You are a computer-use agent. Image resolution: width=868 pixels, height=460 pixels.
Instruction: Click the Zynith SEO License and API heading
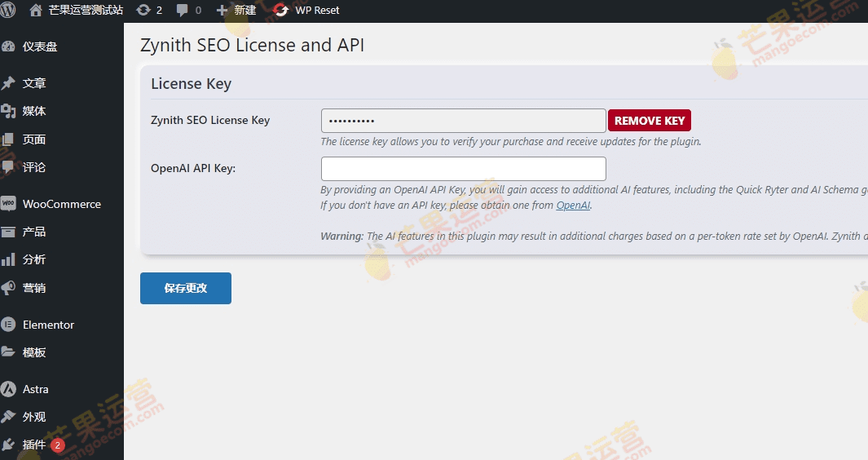(x=253, y=45)
